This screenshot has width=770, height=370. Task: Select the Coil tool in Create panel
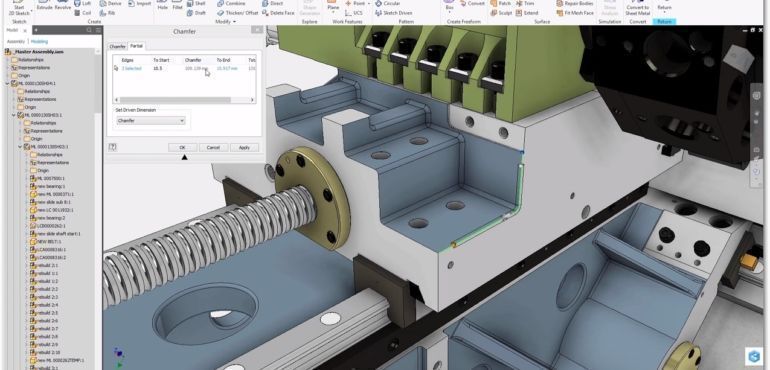(82, 13)
